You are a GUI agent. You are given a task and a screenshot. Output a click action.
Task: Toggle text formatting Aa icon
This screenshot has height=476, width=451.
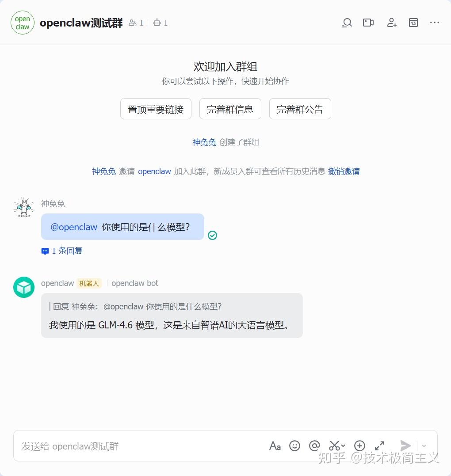[x=275, y=446]
